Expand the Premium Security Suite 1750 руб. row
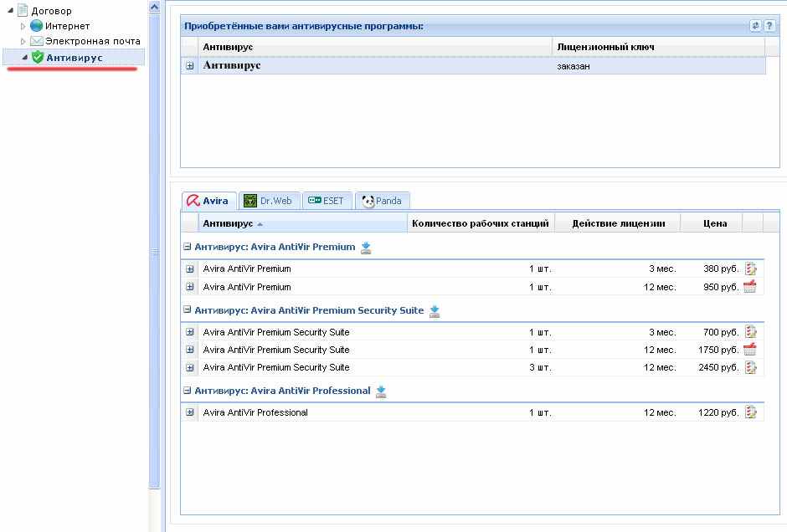Viewport: 787px width, 532px height. tap(190, 350)
